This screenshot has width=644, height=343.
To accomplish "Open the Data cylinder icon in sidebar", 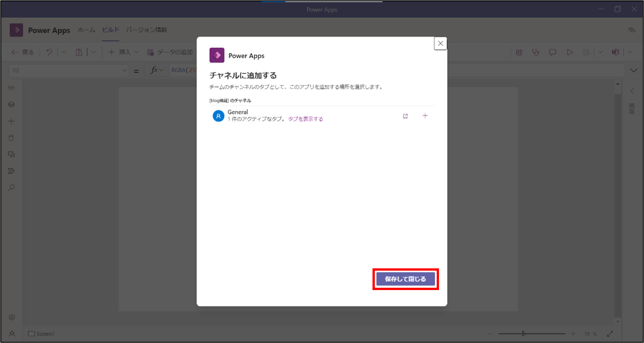I will [x=12, y=138].
